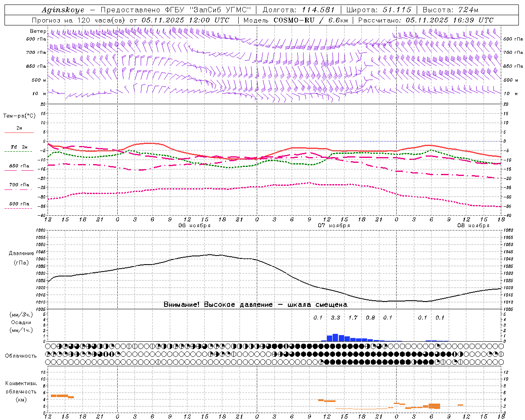Click the (мм/3ч.) unit label
The height and width of the screenshot is (420, 525).
pyautogui.click(x=21, y=315)
